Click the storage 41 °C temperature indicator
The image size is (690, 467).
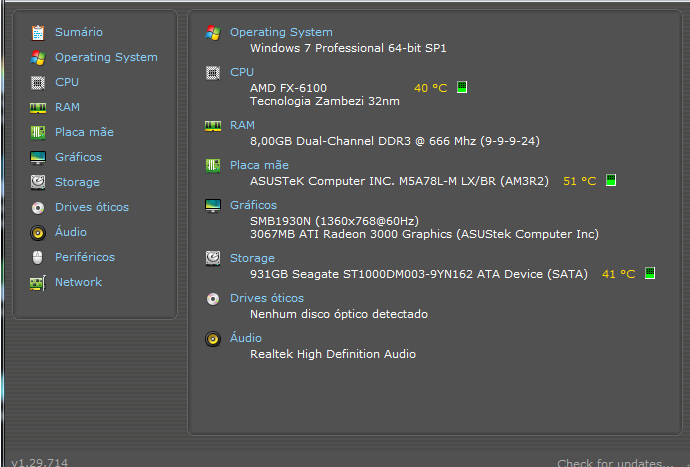point(650,273)
